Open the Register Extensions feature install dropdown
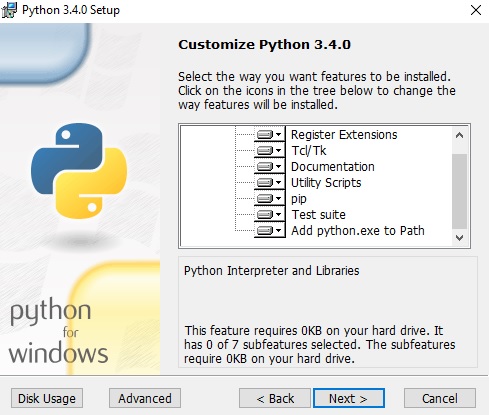 click(270, 135)
